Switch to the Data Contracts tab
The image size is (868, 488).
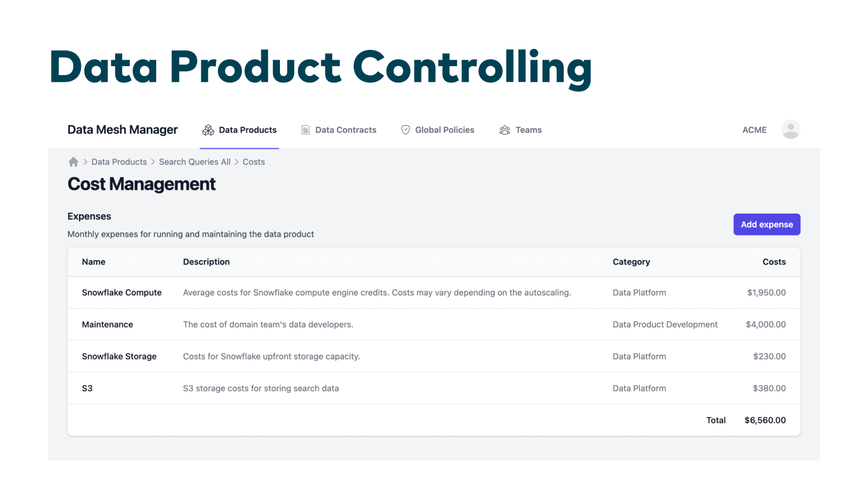point(346,130)
